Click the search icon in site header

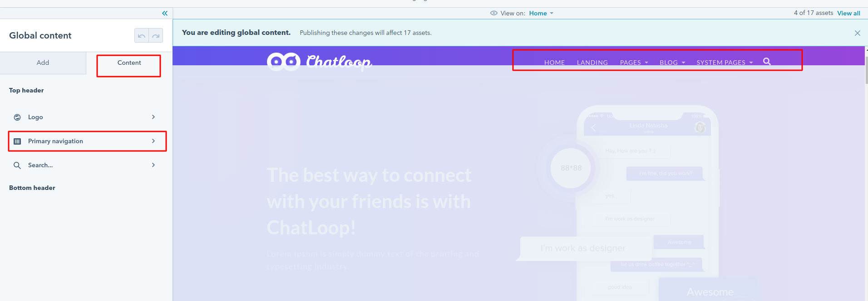[767, 62]
